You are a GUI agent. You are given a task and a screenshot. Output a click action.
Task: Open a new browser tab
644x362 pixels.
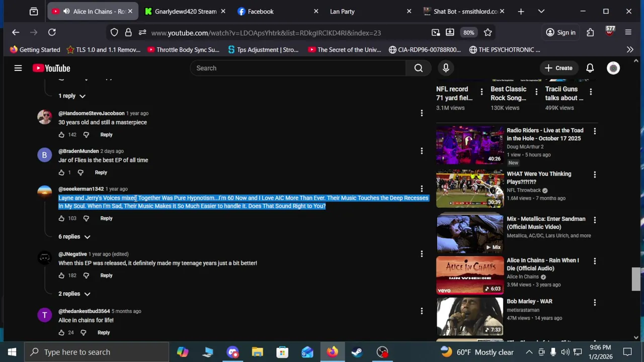coord(521,11)
